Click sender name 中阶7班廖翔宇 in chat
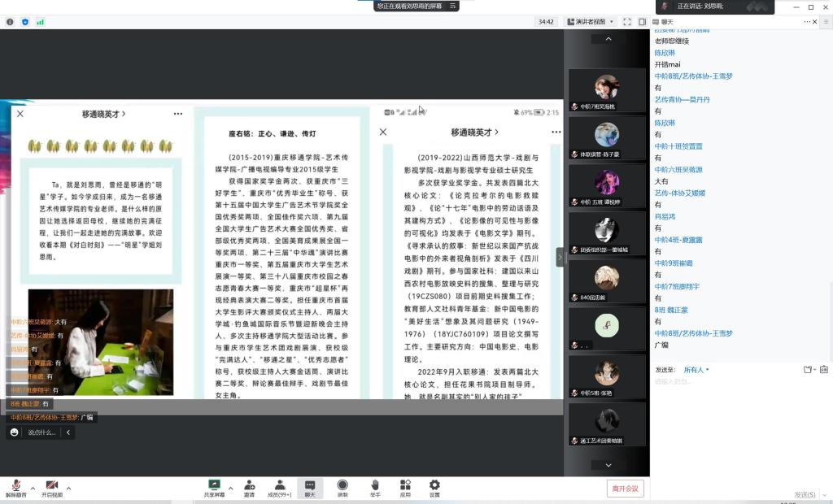 pos(677,286)
